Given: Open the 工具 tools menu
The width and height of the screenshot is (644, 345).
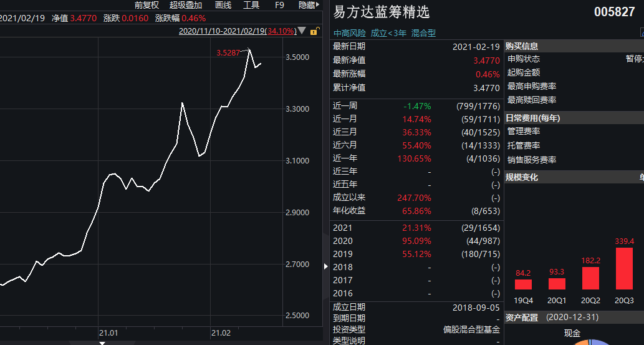Looking at the screenshot, I should [251, 5].
